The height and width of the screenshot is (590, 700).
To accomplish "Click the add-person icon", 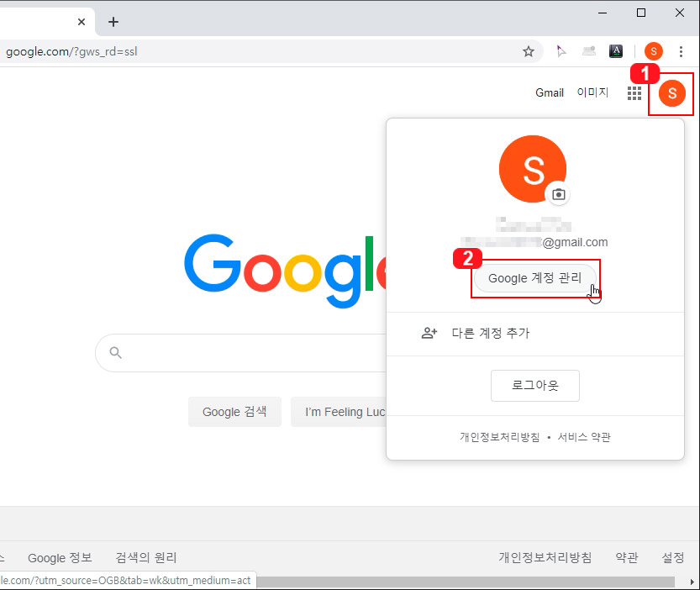I will (429, 333).
